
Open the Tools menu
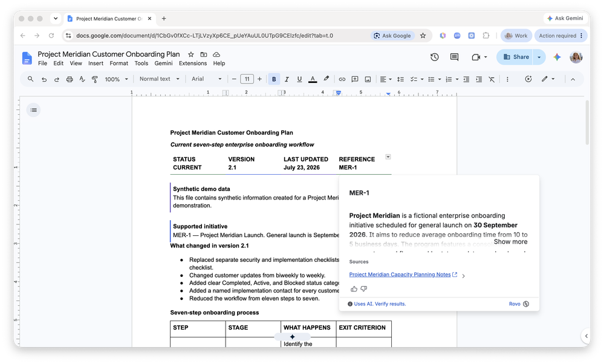coord(141,63)
